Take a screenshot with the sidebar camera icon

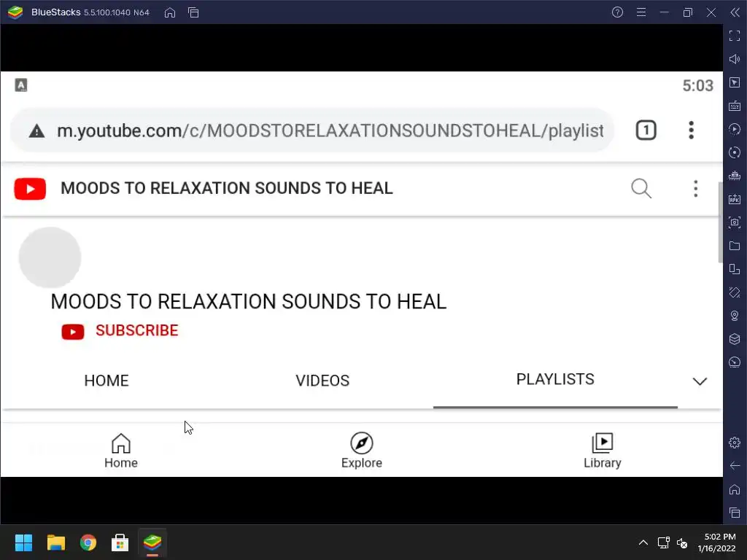click(735, 222)
